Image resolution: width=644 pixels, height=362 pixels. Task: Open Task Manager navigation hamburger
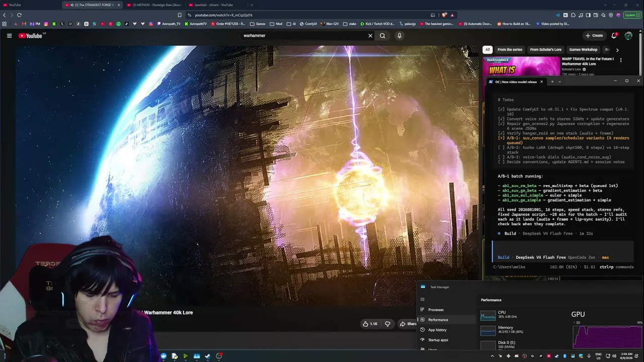[x=422, y=300]
